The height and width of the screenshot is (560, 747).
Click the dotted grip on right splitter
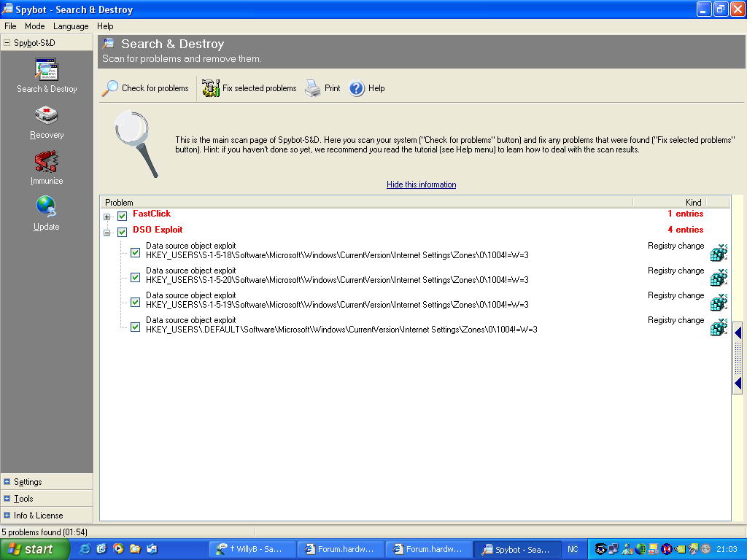pos(738,357)
